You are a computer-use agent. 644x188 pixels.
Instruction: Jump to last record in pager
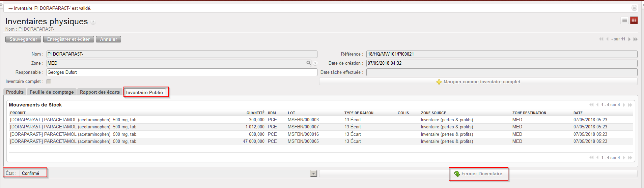tap(635, 39)
